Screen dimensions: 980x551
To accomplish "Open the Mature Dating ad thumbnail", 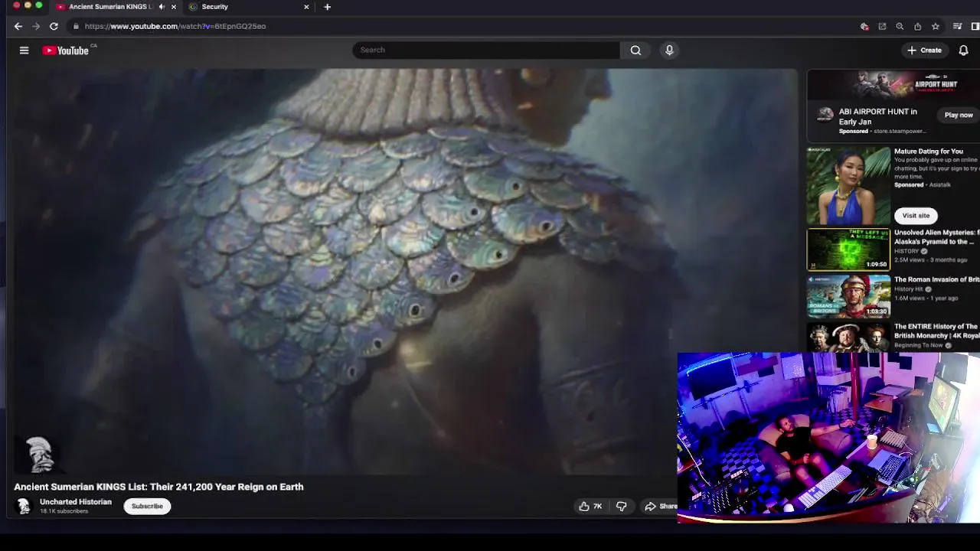I will tap(848, 185).
